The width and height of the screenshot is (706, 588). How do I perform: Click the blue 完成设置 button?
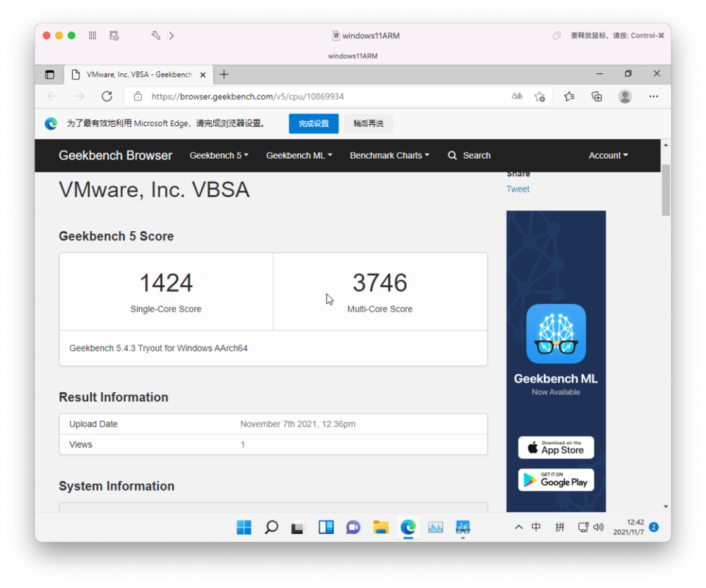(x=314, y=123)
